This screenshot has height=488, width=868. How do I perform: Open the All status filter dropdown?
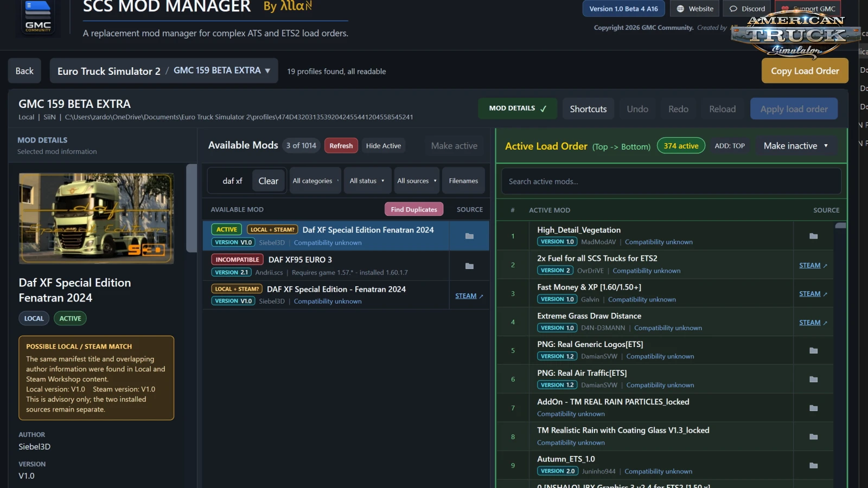367,181
